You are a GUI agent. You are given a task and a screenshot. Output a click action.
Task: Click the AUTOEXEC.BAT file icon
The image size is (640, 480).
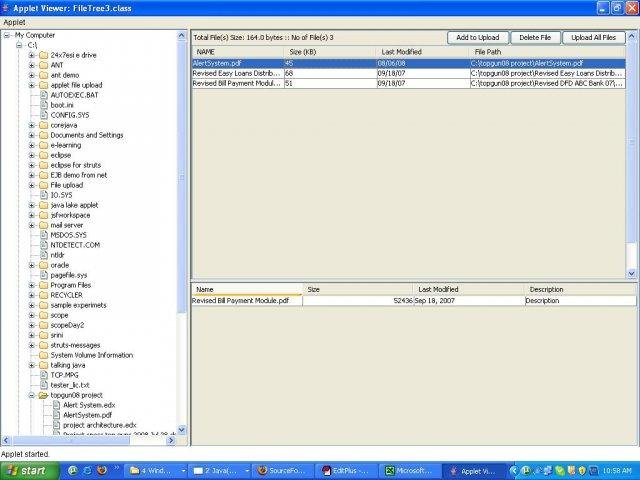click(44, 95)
